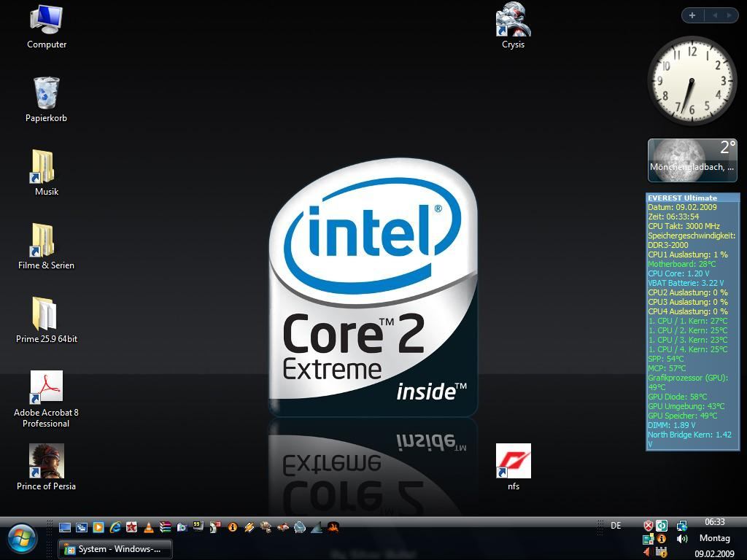Click the camera photo Quick Launch icon
The height and width of the screenshot is (560, 747).
(182, 527)
